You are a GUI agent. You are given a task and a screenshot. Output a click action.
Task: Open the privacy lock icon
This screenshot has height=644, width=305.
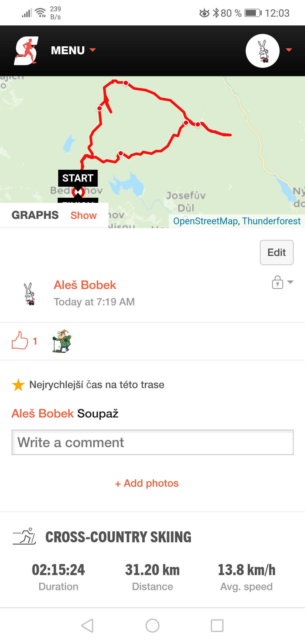click(278, 282)
